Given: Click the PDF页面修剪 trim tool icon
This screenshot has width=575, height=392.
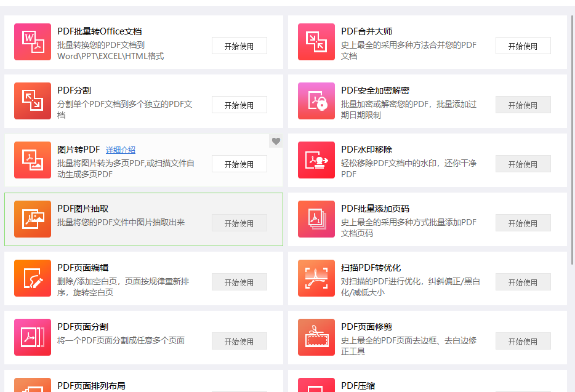Looking at the screenshot, I should pyautogui.click(x=316, y=337).
